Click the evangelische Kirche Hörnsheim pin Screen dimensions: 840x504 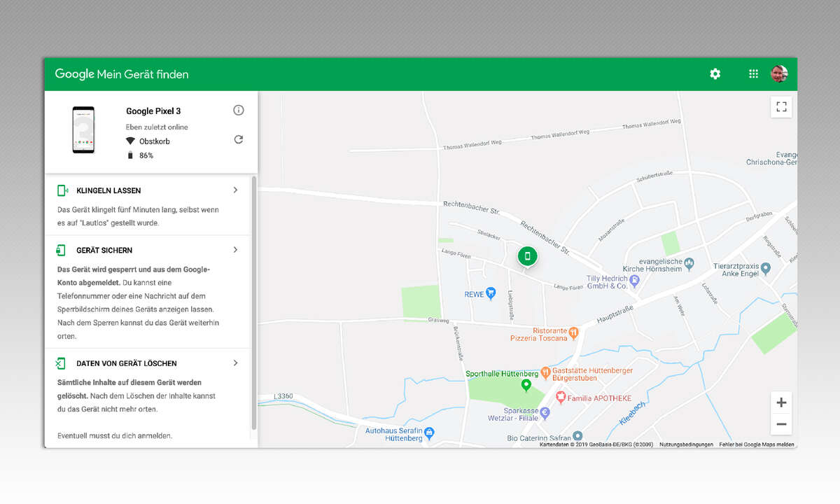coord(689,263)
